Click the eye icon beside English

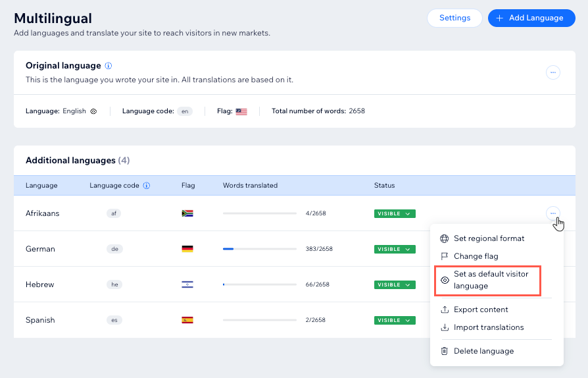coord(94,111)
